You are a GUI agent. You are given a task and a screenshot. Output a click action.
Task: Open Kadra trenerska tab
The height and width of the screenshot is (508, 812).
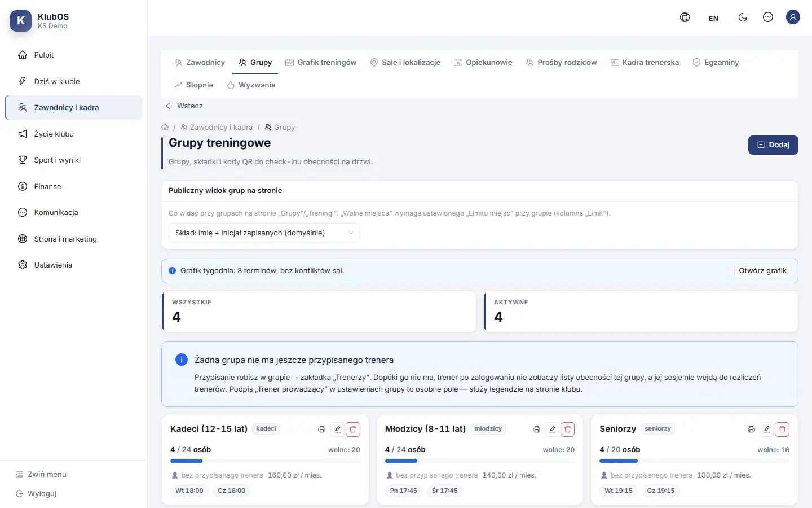point(645,63)
